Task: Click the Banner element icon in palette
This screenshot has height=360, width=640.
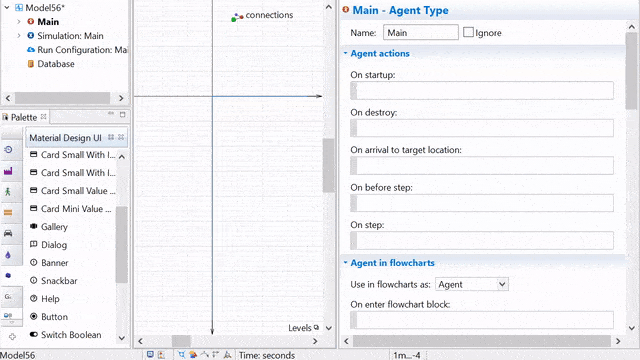Action: (34, 262)
